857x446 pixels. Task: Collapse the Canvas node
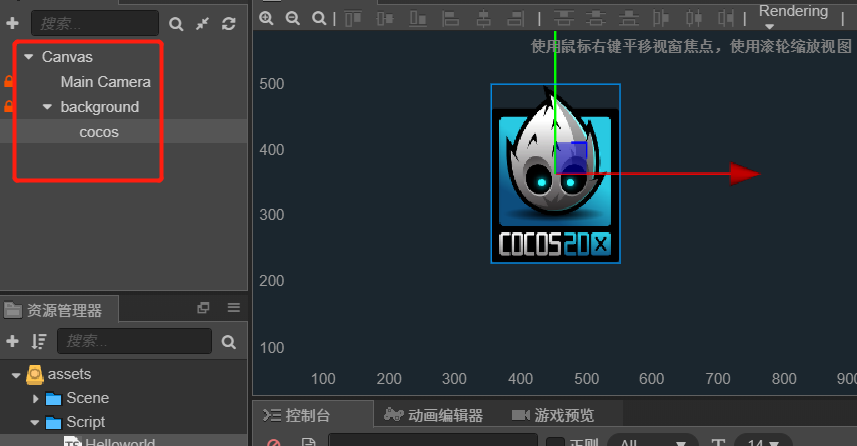point(29,57)
